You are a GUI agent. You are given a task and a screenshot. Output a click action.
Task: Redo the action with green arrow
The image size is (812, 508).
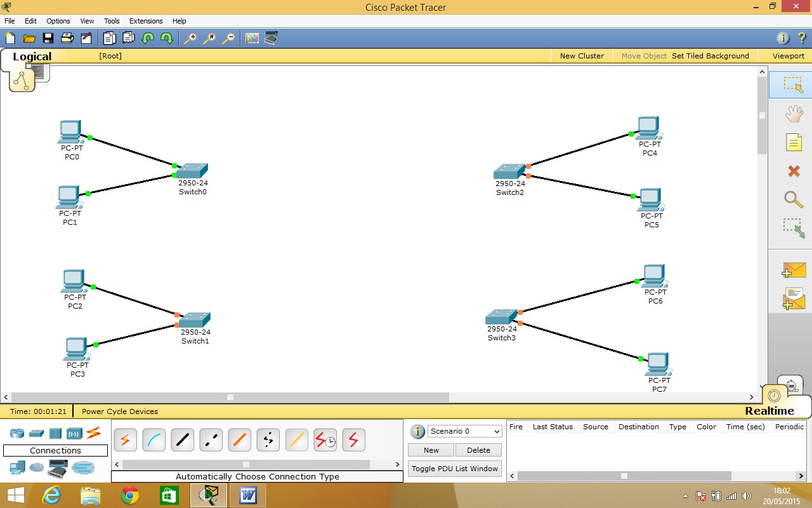pyautogui.click(x=167, y=38)
